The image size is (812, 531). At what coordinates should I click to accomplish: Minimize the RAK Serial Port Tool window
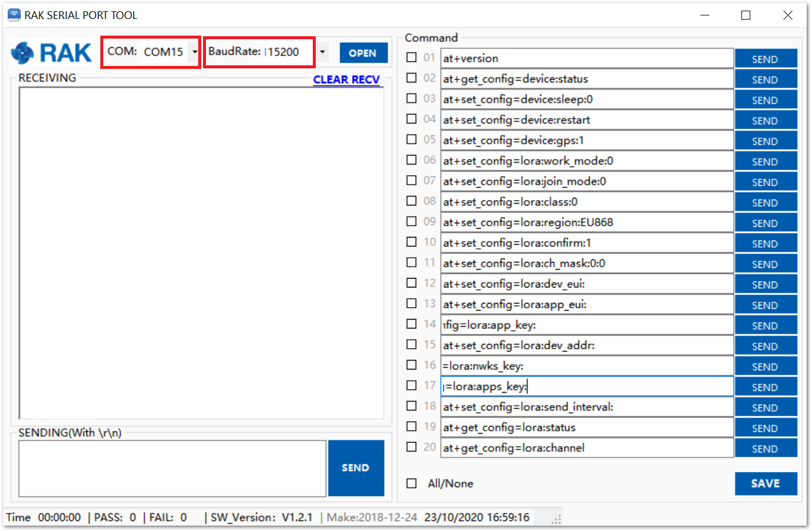(704, 15)
